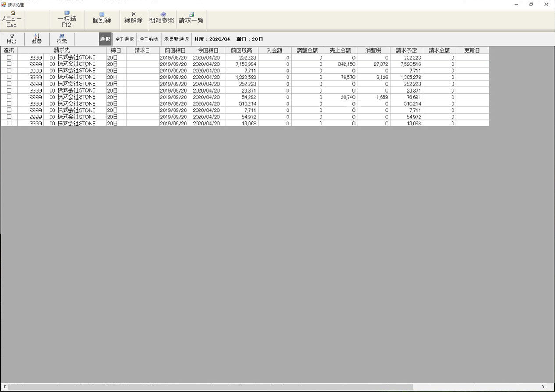Click the 締解除 X icon
The width and height of the screenshot is (555, 392).
(133, 14)
